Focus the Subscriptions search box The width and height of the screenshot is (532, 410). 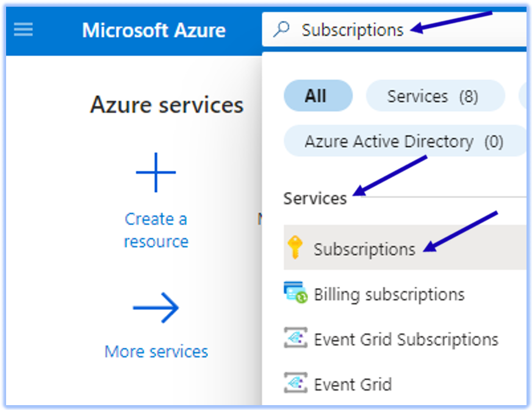pos(353,30)
